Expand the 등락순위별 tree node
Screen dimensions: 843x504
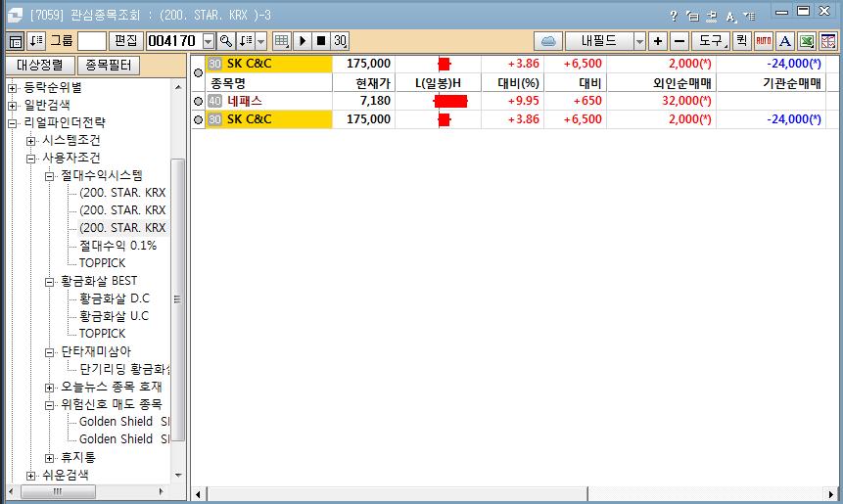[13, 88]
